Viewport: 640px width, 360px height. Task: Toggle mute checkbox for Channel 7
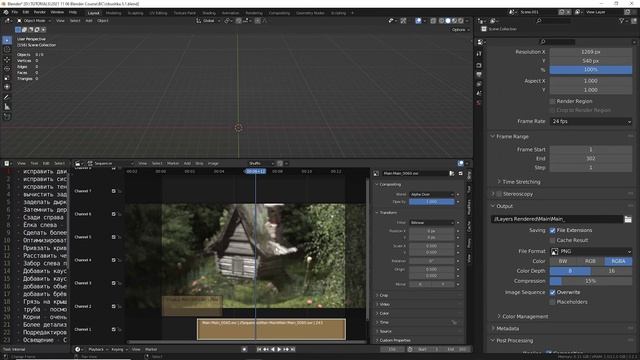[x=113, y=191]
